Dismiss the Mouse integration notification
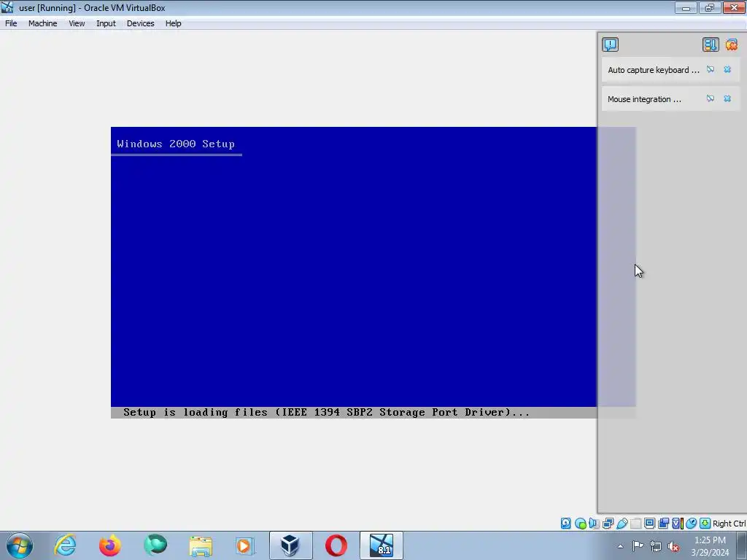747x560 pixels. [x=727, y=98]
